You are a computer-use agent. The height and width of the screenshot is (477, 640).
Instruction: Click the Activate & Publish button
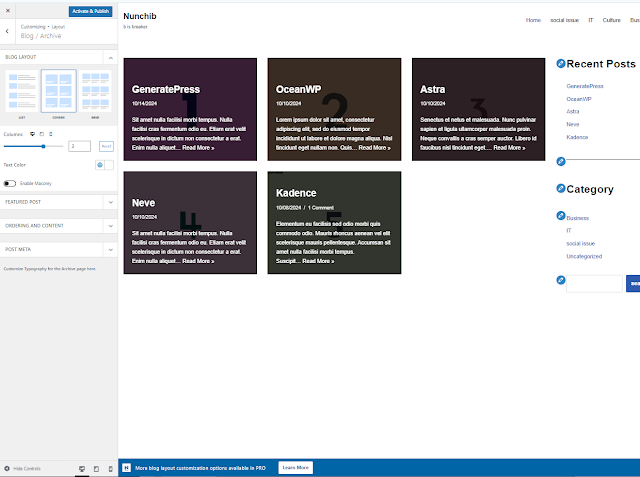(91, 11)
